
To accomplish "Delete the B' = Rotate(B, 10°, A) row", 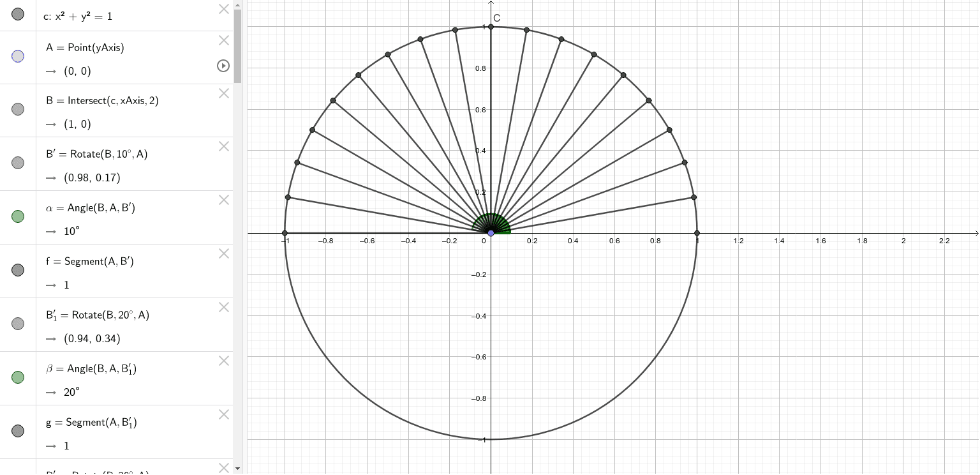I will pos(223,146).
